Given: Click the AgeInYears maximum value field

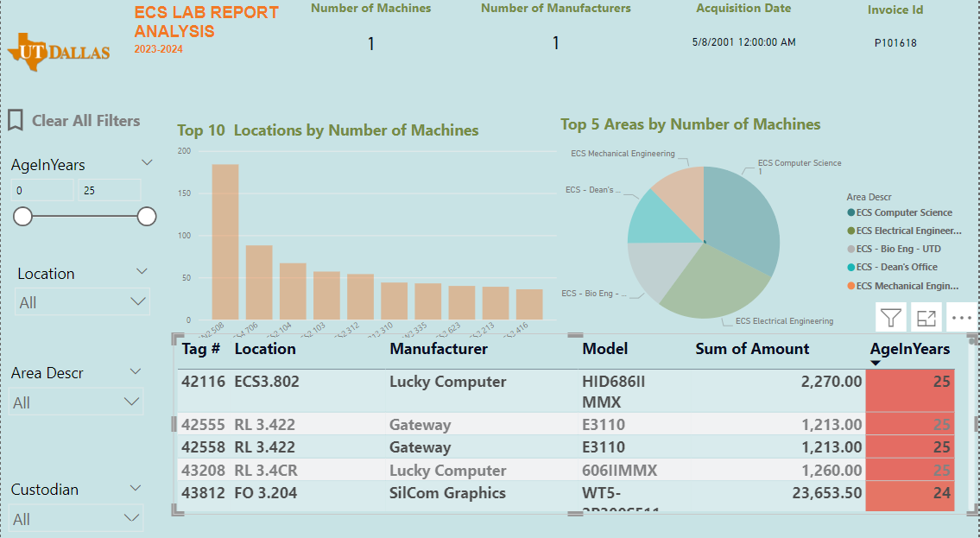Looking at the screenshot, I should pos(110,191).
